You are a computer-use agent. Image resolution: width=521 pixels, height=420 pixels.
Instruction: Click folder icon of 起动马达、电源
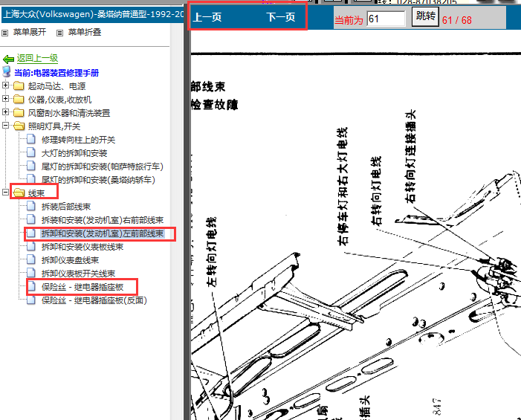(19, 86)
